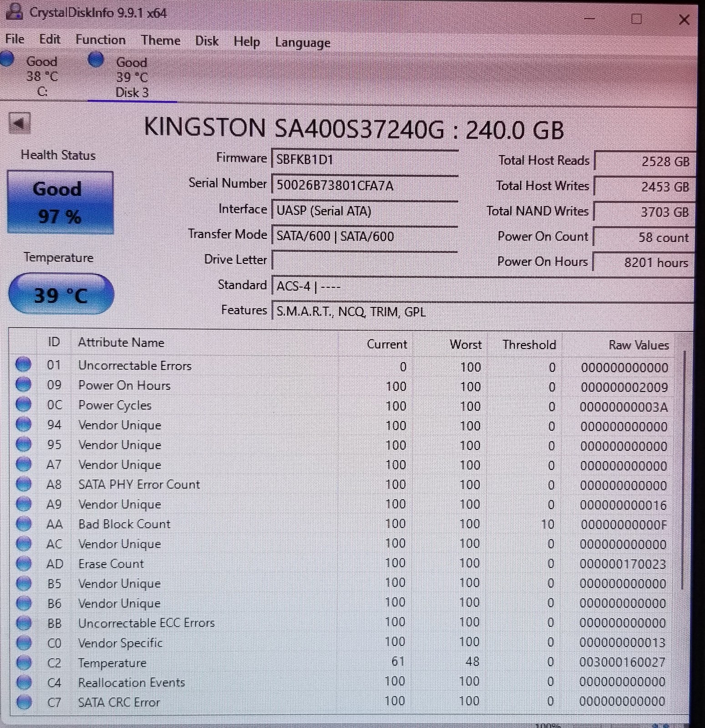Click status icon for Power On Hours row
The height and width of the screenshot is (728, 705).
(x=23, y=384)
